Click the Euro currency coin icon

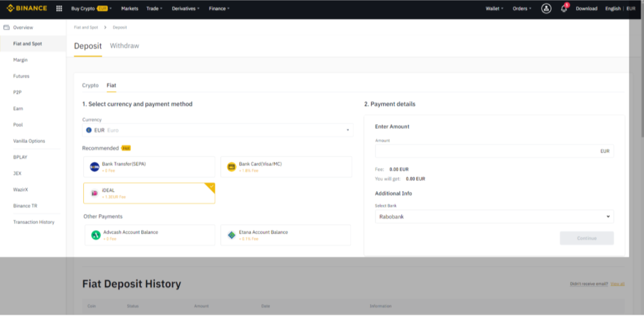point(89,130)
